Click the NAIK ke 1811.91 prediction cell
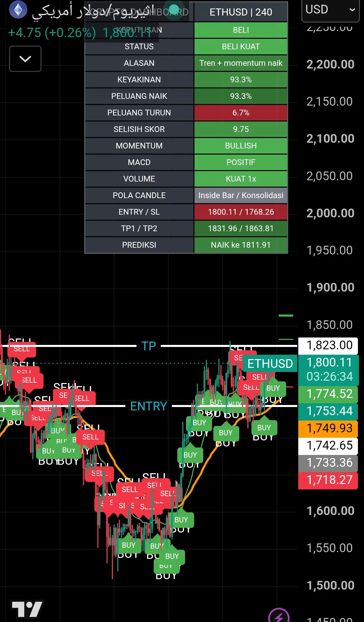This screenshot has width=364, height=622. click(x=241, y=245)
